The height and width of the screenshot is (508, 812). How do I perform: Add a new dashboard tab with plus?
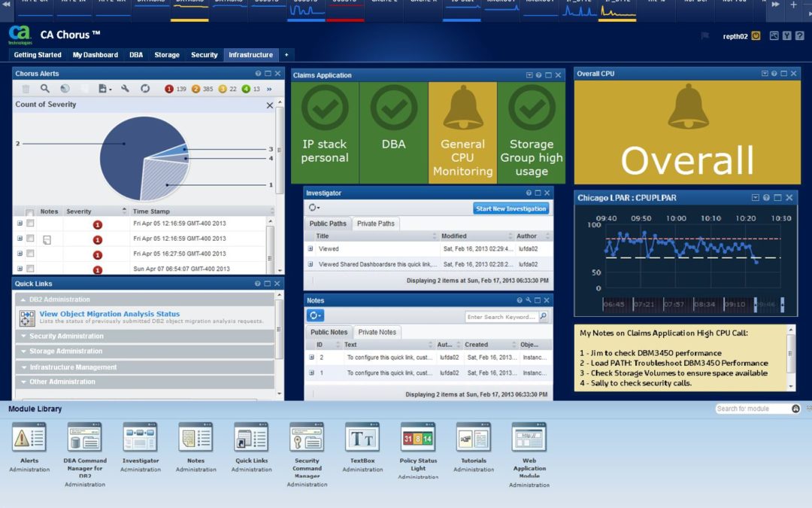[286, 54]
